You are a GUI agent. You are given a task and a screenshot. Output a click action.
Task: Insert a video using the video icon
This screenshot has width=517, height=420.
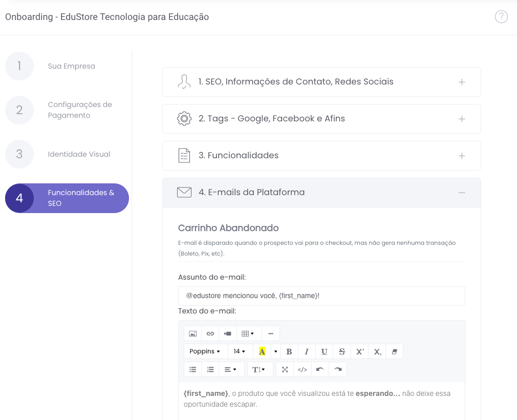tap(227, 333)
